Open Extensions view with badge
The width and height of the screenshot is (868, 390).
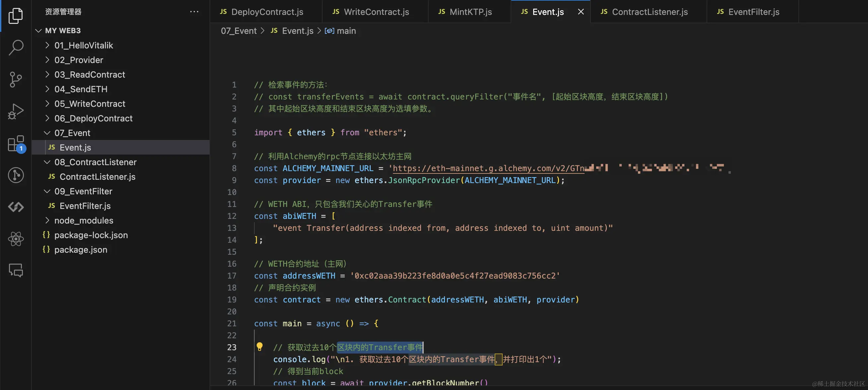16,144
